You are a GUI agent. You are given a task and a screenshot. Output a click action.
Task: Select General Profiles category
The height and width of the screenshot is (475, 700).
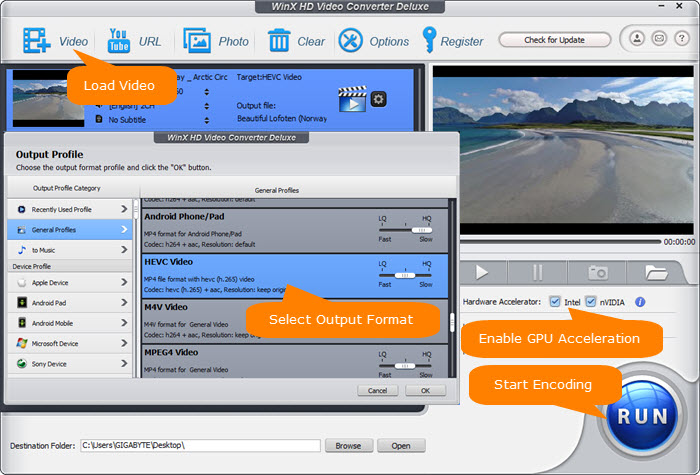coord(70,229)
